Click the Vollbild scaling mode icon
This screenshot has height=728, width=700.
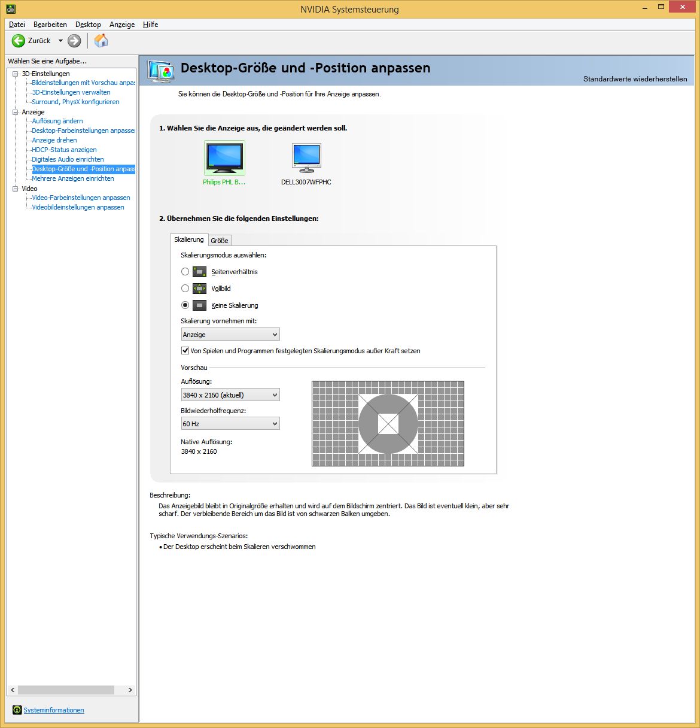pyautogui.click(x=199, y=289)
